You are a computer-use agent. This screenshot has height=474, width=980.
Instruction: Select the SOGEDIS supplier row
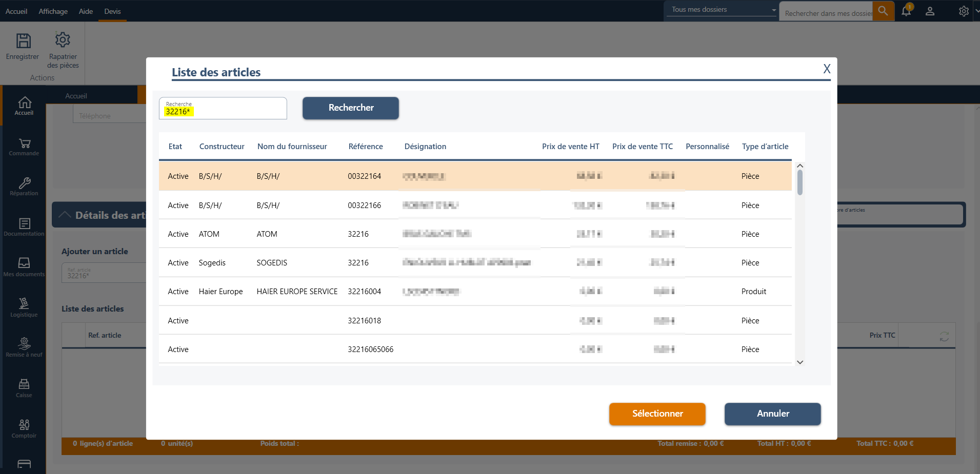pos(475,262)
